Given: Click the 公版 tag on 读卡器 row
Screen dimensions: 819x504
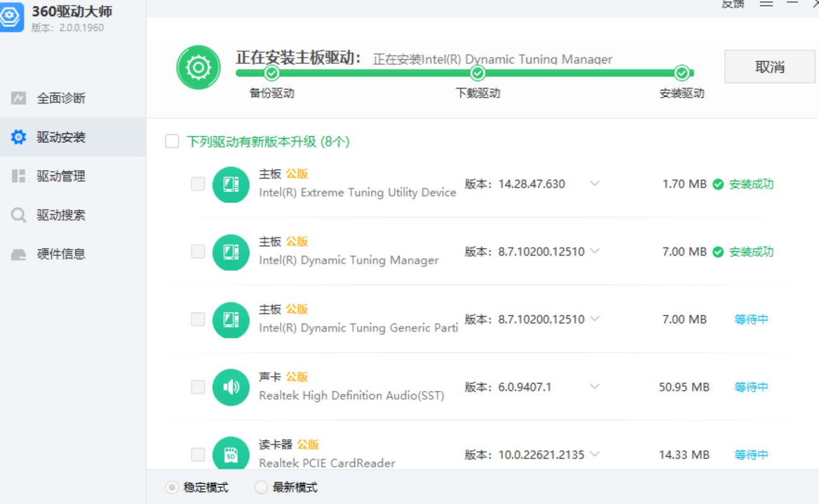Looking at the screenshot, I should tap(308, 445).
